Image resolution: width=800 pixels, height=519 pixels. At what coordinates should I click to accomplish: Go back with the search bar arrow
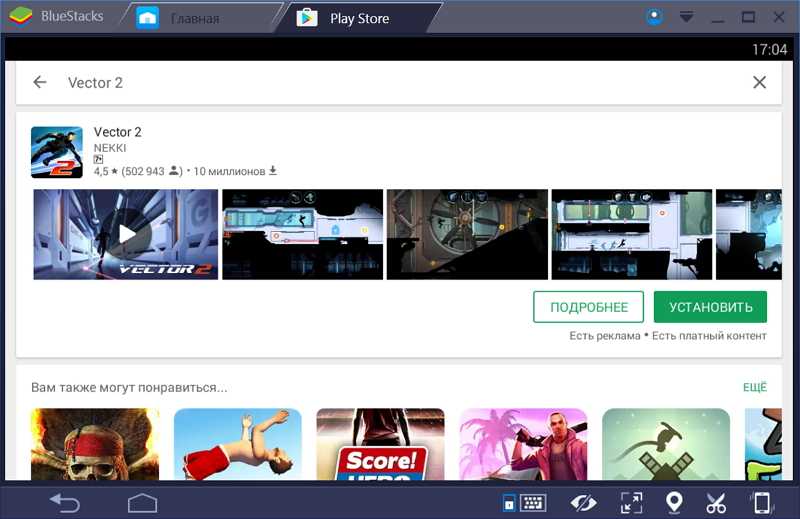click(x=40, y=82)
